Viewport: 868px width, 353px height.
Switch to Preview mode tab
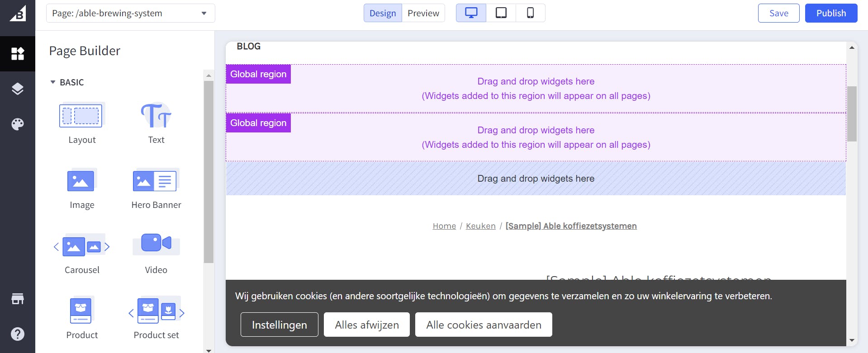423,13
